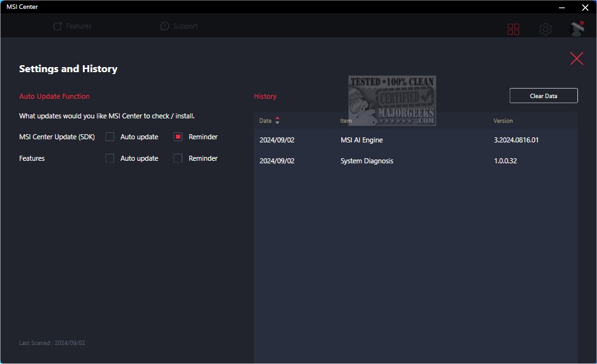Sort history by Date arrows
Image resolution: width=597 pixels, height=364 pixels.
pos(277,120)
